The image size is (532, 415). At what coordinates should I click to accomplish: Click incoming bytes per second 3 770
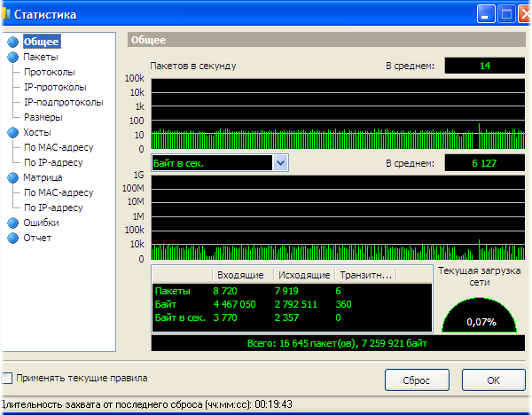225,318
